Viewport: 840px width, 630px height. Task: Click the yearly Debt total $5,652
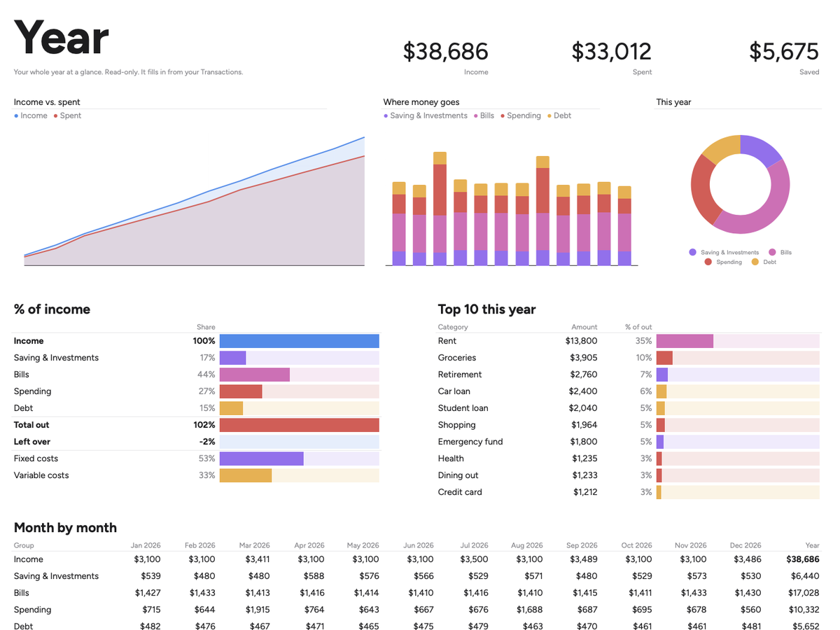(x=806, y=626)
